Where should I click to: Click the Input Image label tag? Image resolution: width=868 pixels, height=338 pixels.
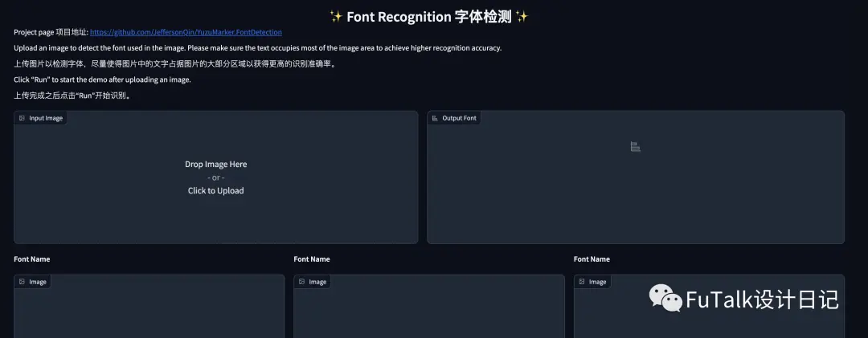point(40,118)
